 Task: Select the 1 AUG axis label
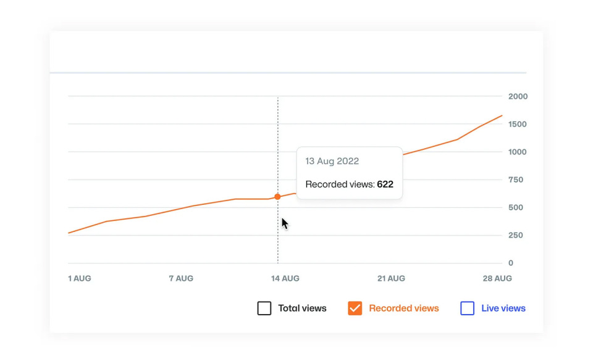[80, 278]
